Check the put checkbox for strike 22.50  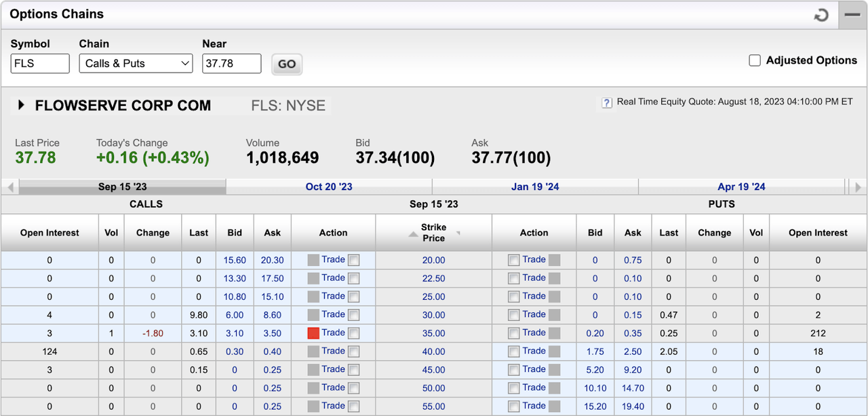tap(514, 278)
